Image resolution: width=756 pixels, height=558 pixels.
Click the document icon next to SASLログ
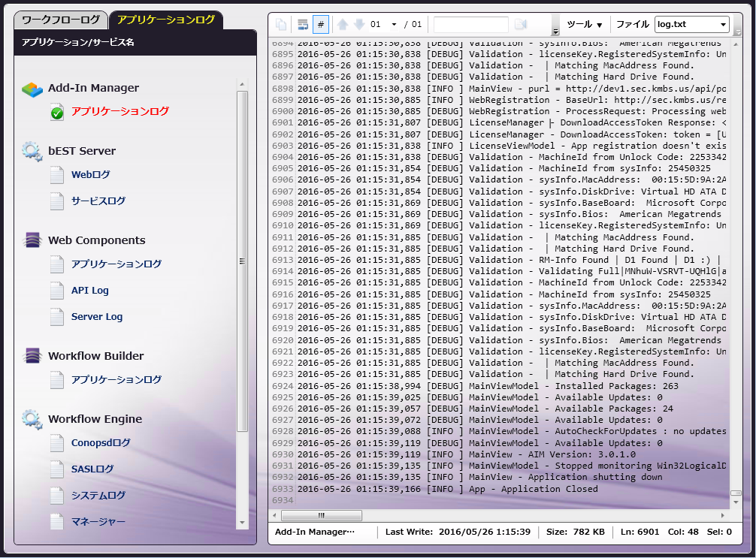pos(57,469)
